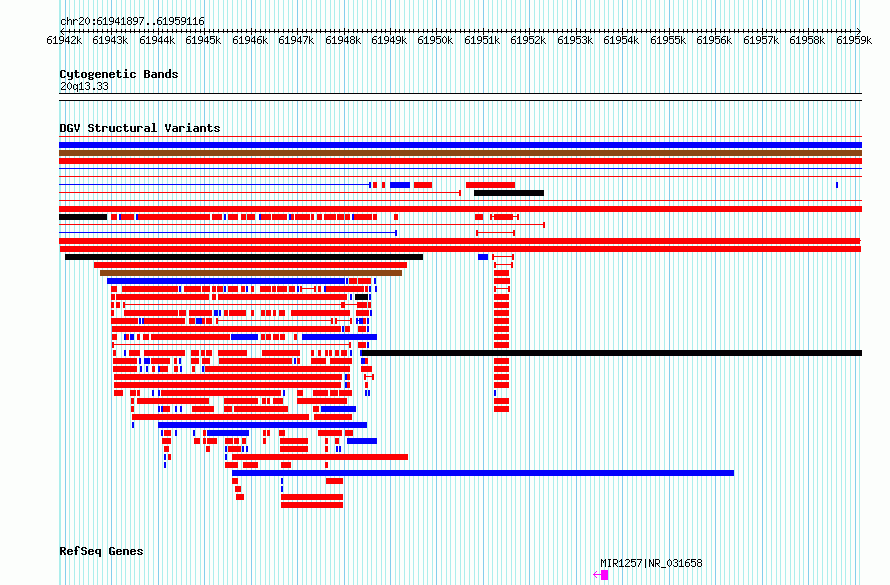The width and height of the screenshot is (890, 585).
Task: Select the long black variant extending to right edge
Action: click(611, 353)
